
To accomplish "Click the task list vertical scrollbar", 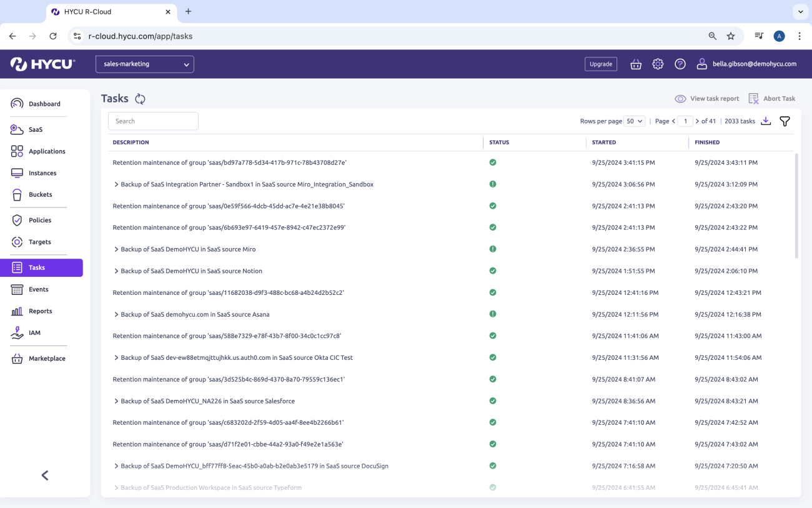I will [x=796, y=206].
